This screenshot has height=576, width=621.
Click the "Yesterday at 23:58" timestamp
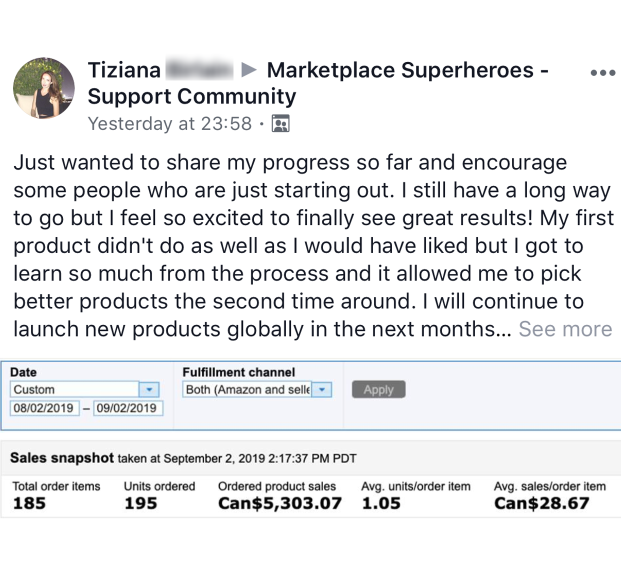[x=170, y=124]
